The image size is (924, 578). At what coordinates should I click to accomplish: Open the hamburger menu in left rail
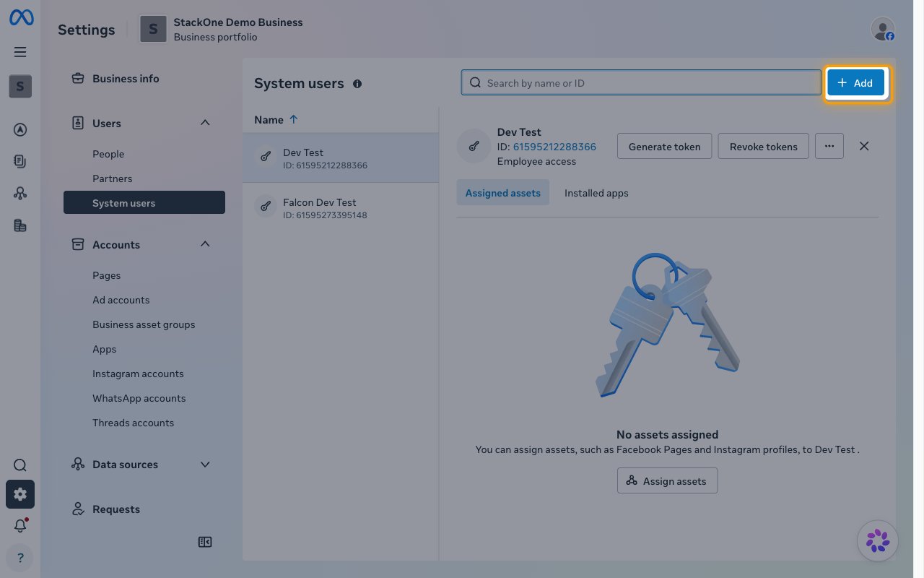[x=20, y=52]
